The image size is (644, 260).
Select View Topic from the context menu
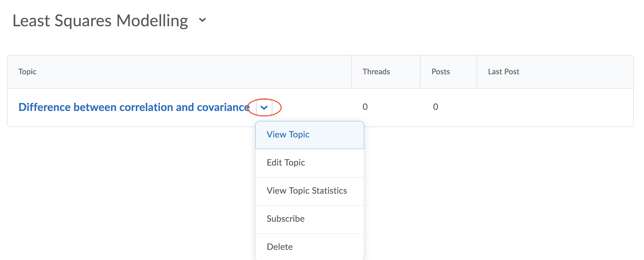[x=288, y=135]
